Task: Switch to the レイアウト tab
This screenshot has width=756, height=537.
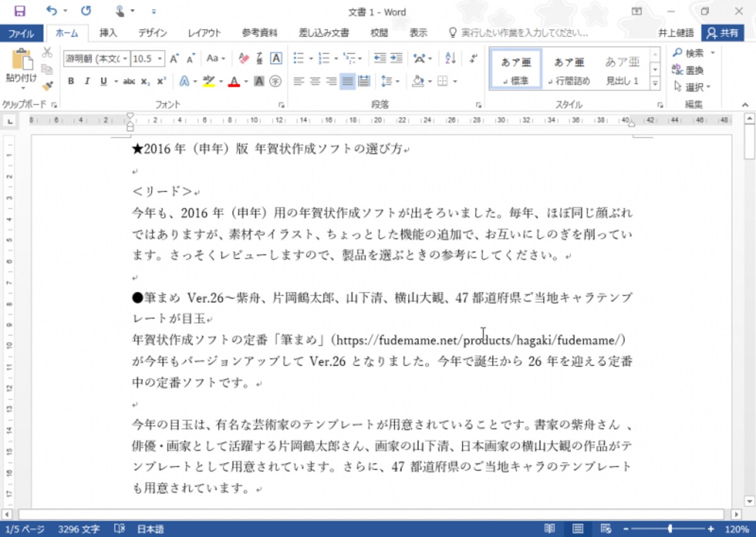Action: point(204,33)
